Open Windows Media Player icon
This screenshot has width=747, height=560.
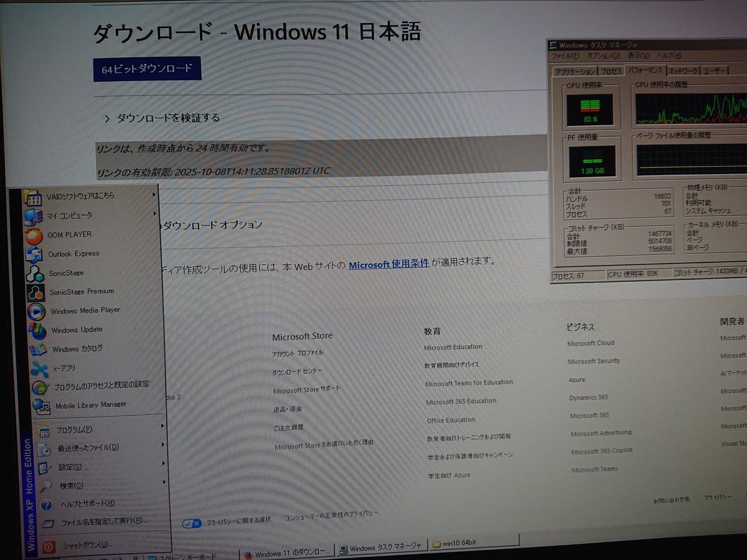pos(36,311)
